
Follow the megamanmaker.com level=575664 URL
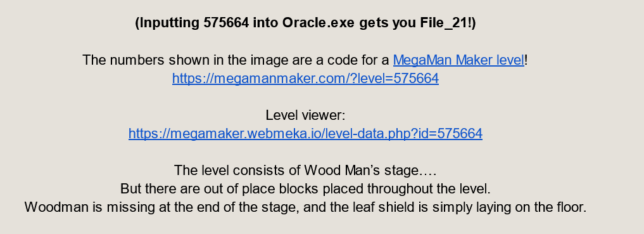tap(305, 78)
